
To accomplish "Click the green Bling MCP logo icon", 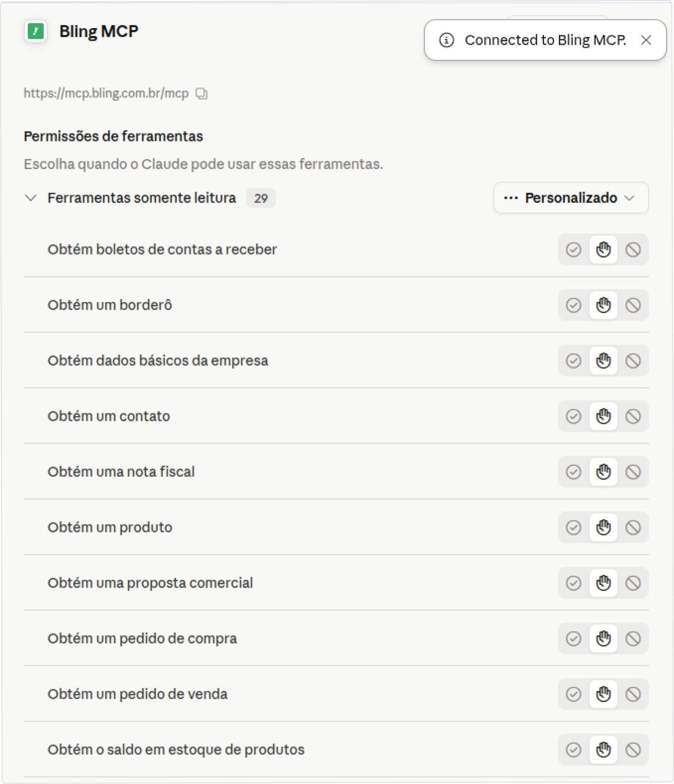I will [x=36, y=32].
